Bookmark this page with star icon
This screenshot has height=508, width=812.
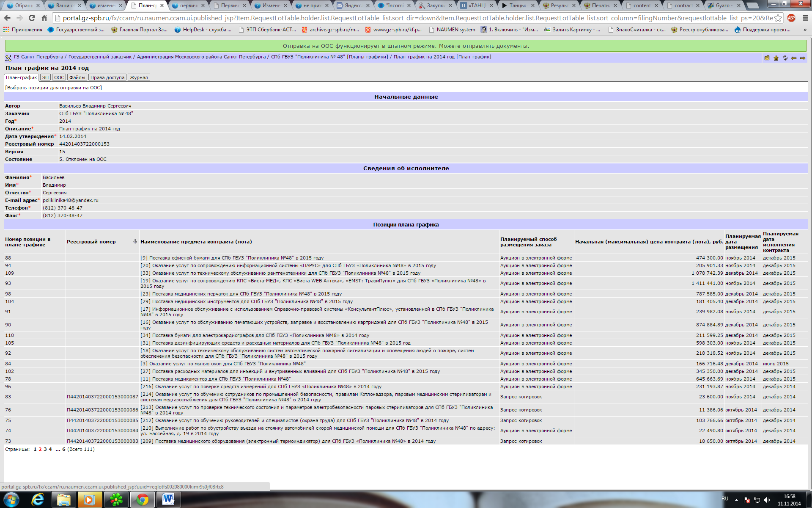778,18
